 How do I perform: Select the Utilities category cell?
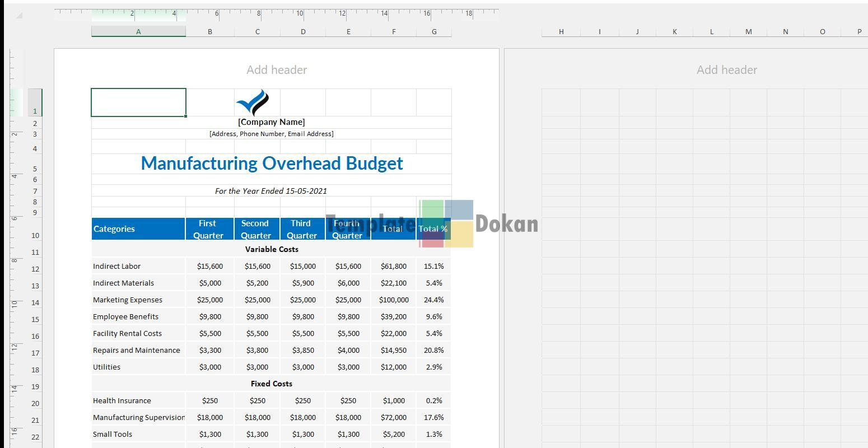138,367
